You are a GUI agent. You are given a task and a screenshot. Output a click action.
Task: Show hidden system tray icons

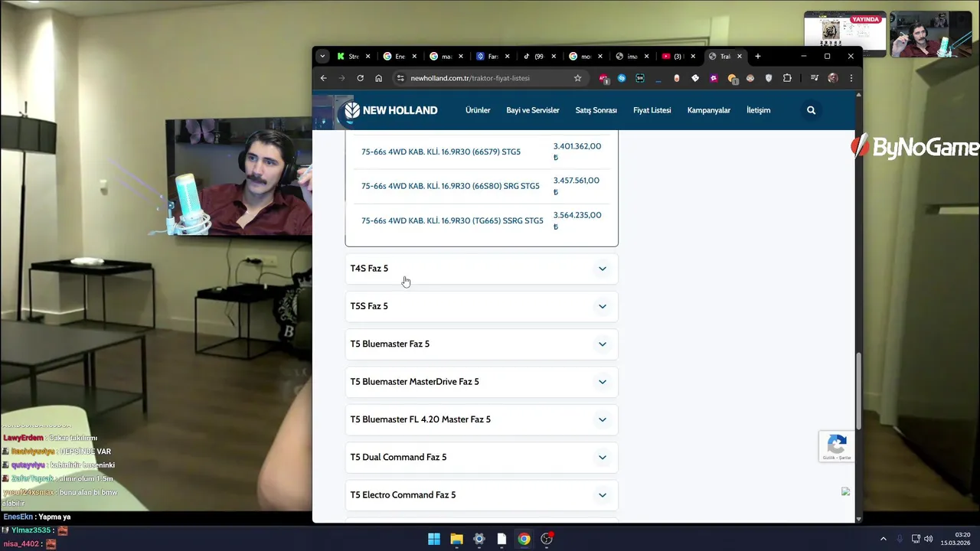click(883, 539)
